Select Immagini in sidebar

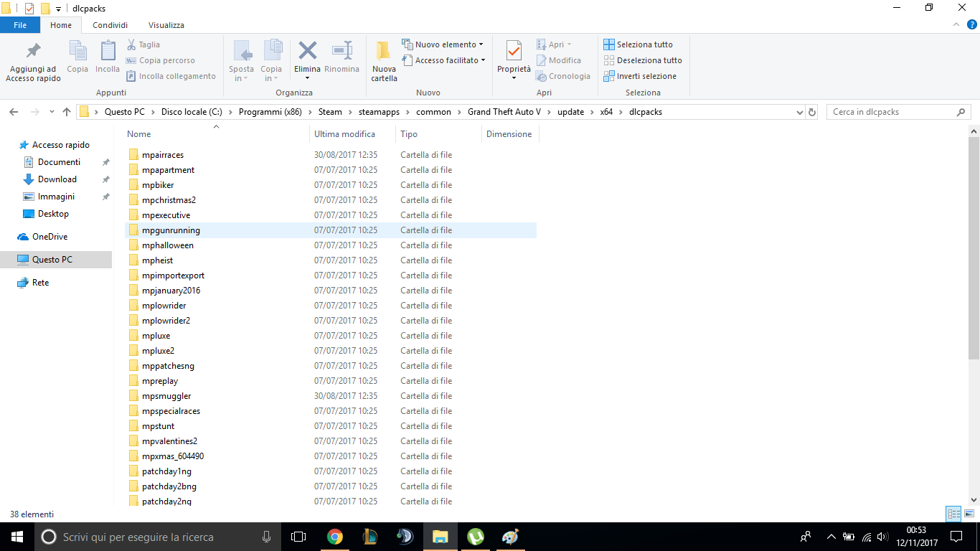point(56,197)
